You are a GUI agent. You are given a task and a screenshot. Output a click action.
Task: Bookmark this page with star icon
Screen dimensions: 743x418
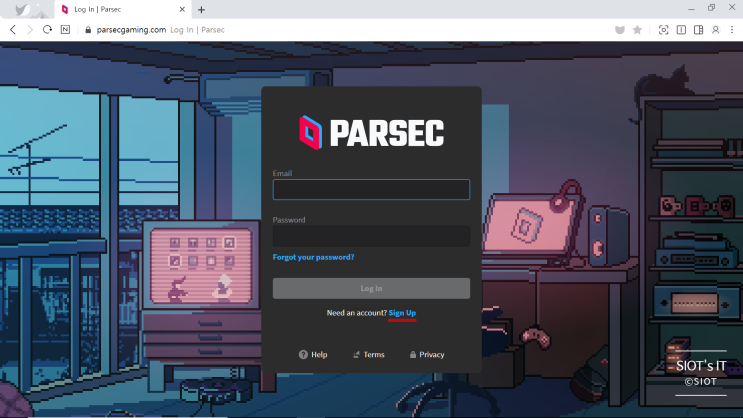[637, 30]
